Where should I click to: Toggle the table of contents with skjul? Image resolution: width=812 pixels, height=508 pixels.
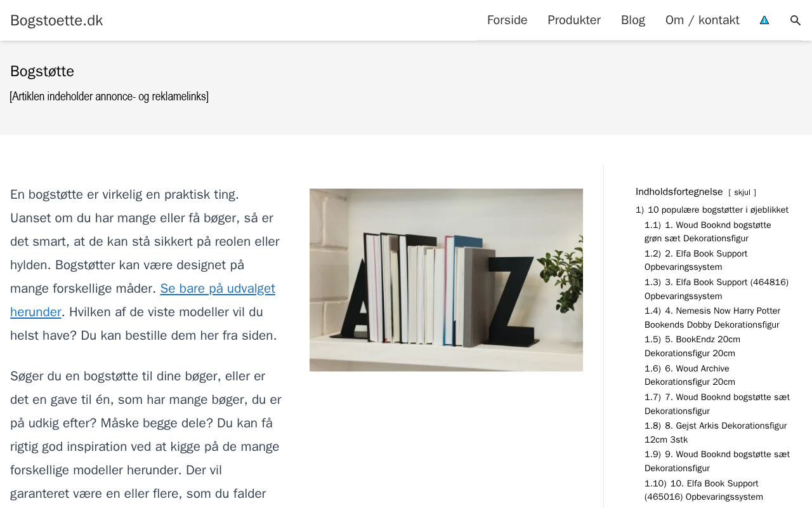click(742, 192)
